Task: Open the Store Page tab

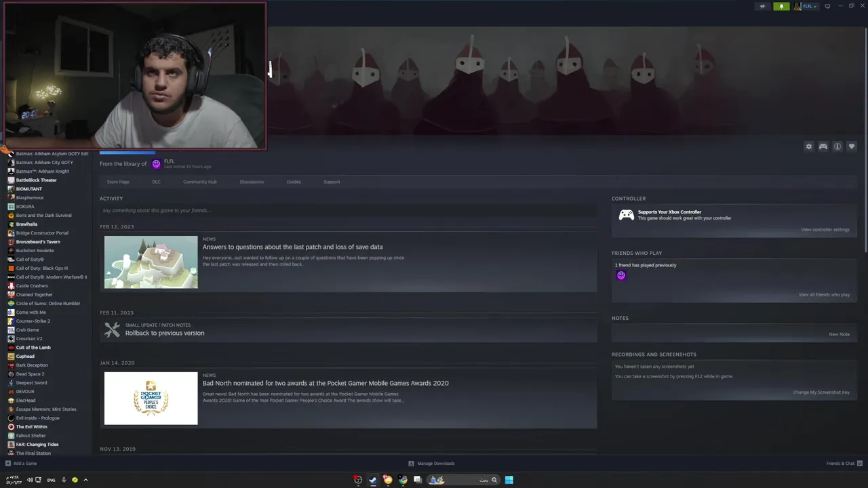Action: pyautogui.click(x=118, y=182)
